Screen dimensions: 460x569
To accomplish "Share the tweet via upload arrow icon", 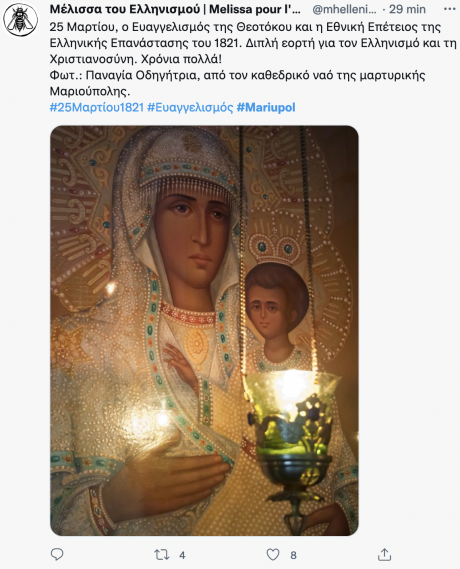I will (x=385, y=554).
